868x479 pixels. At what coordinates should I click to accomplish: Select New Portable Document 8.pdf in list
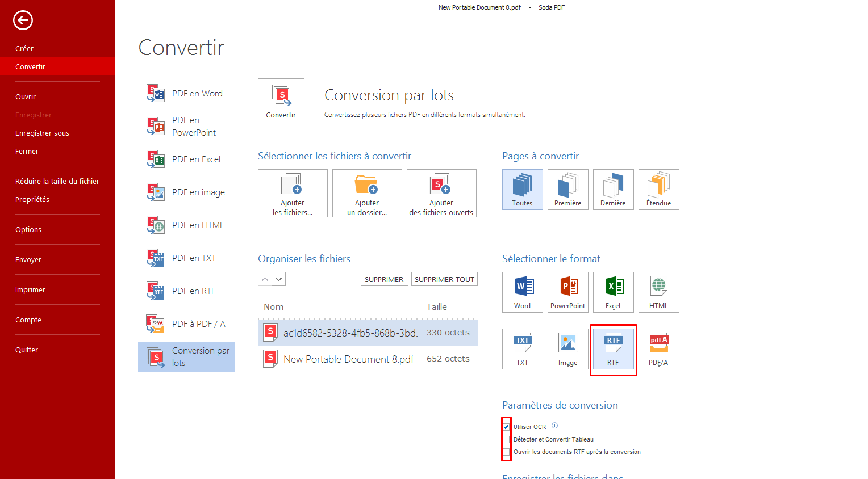[348, 359]
